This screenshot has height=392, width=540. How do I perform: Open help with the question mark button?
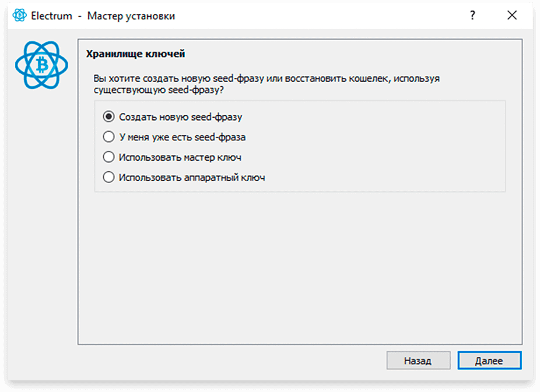coord(473,16)
